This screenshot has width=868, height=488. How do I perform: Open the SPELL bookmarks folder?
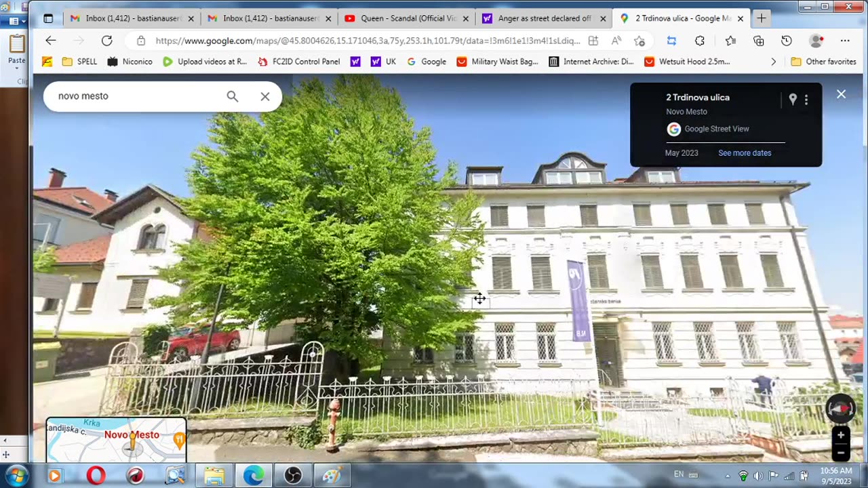(x=79, y=62)
